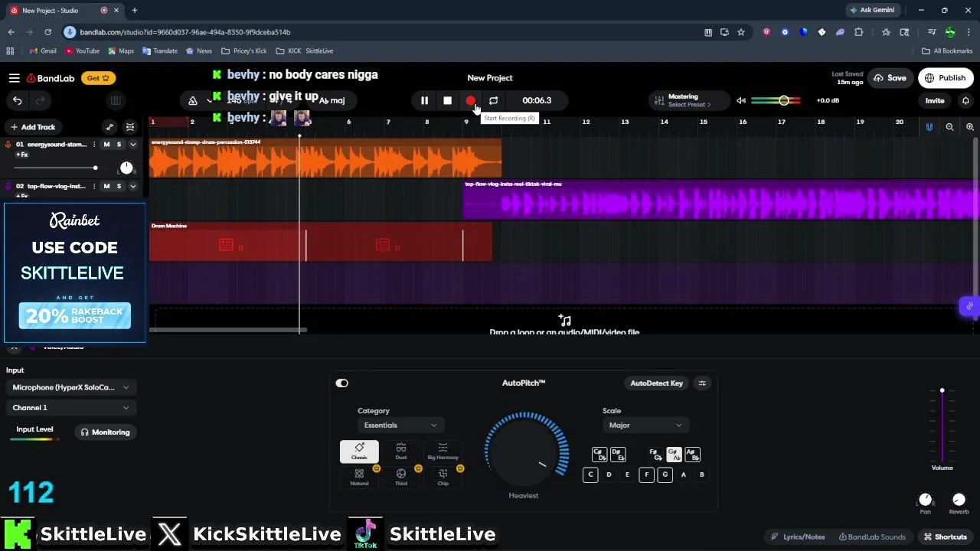Select the orange energysound drum audio region

[325, 158]
